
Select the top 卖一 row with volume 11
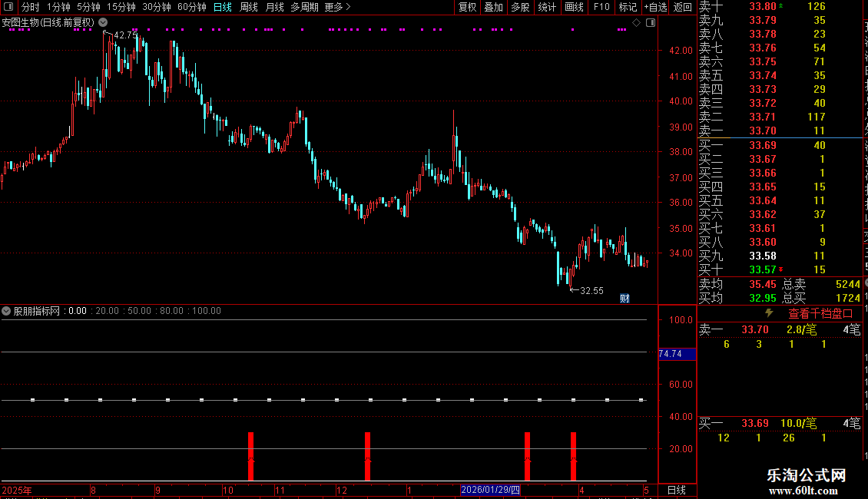tap(780, 131)
